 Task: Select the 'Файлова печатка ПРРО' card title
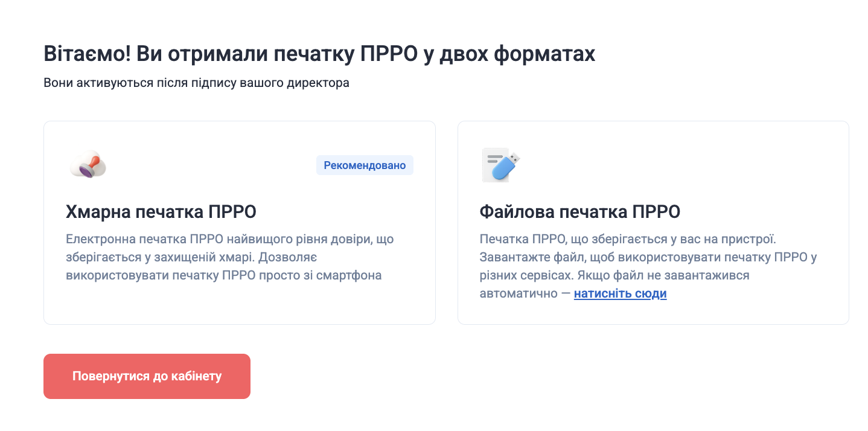click(x=579, y=212)
